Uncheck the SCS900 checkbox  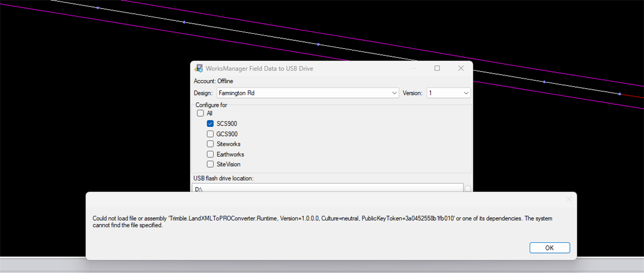(211, 124)
